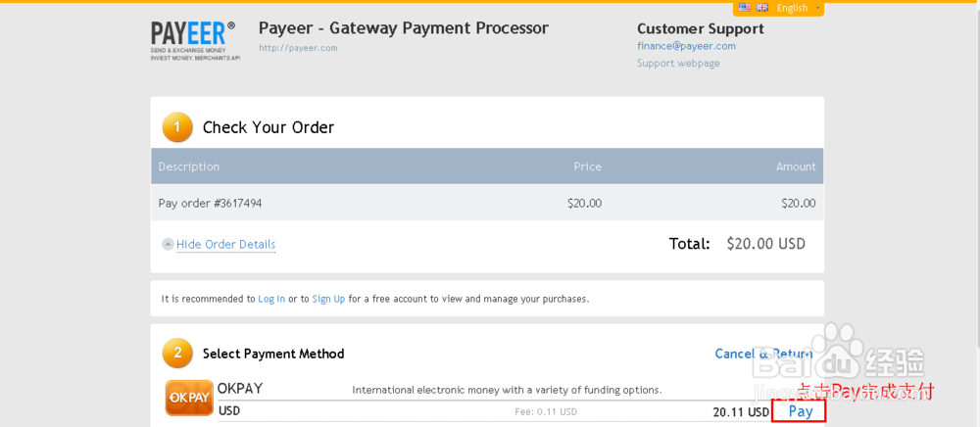Click the Log In link
Viewport: 980px width, 427px height.
(271, 299)
